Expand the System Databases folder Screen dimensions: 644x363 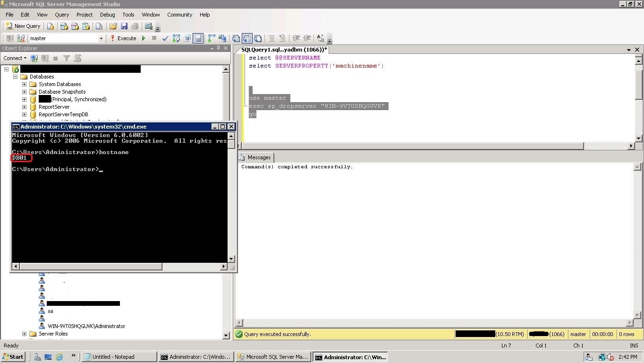click(x=24, y=84)
